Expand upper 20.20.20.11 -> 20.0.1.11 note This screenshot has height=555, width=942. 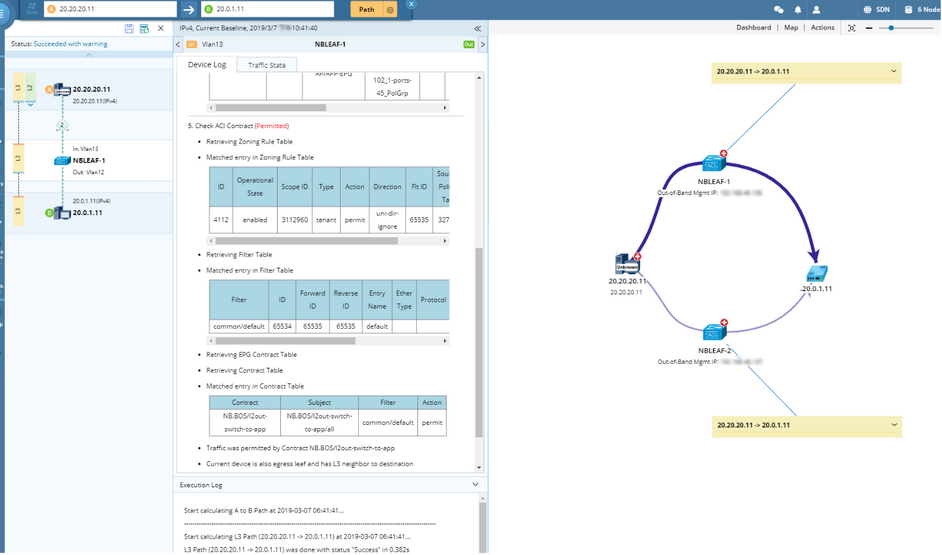[x=893, y=71]
